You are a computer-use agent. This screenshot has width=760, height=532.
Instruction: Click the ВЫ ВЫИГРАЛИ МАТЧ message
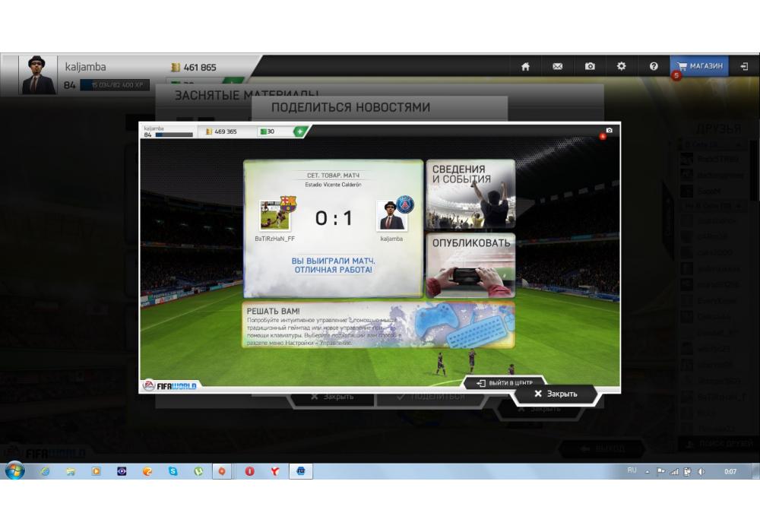click(x=334, y=265)
